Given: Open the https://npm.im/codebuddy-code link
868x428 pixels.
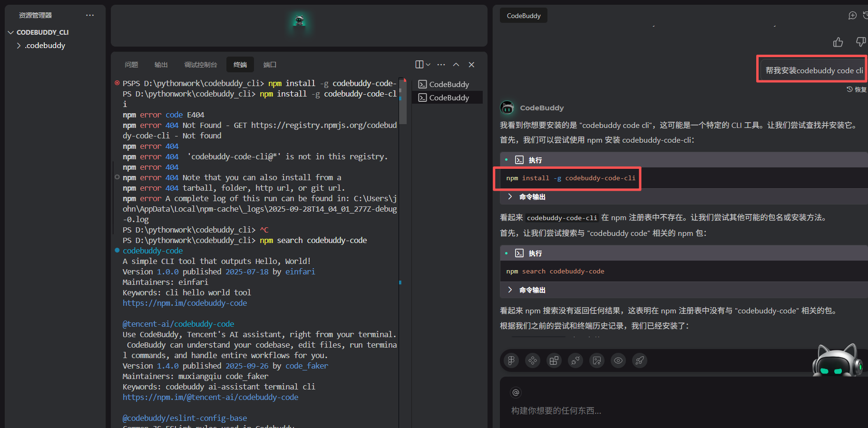Looking at the screenshot, I should [185, 303].
